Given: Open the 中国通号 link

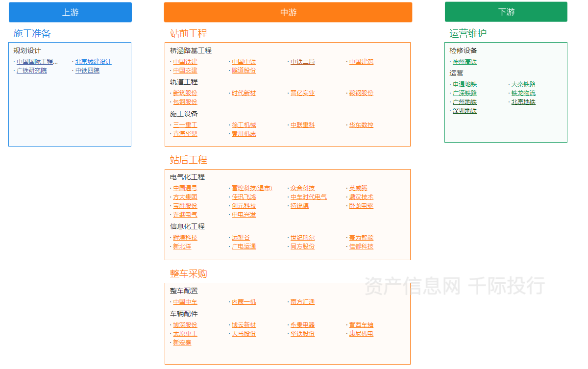Looking at the screenshot, I should (x=185, y=188).
